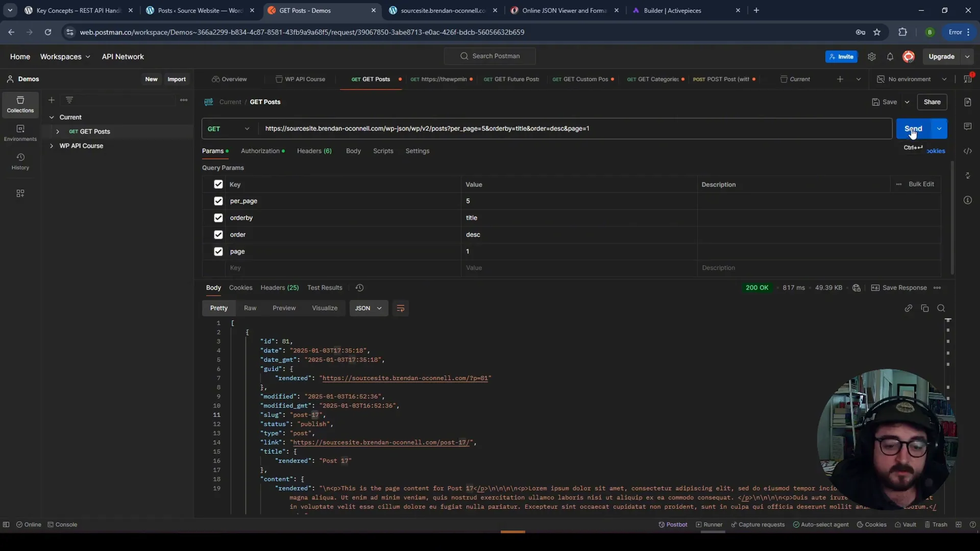This screenshot has height=551, width=980.
Task: Open the History sidebar panel
Action: tap(20, 162)
